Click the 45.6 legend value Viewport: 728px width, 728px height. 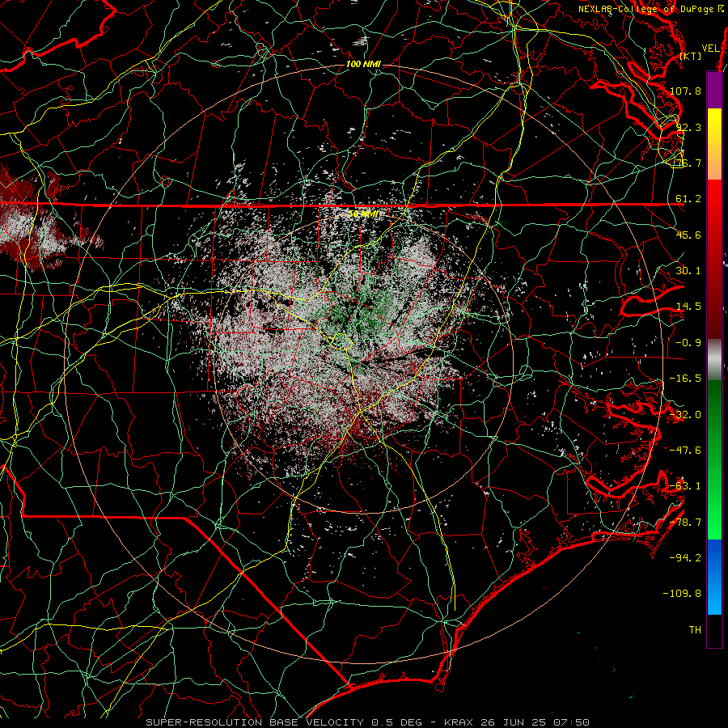pos(688,235)
